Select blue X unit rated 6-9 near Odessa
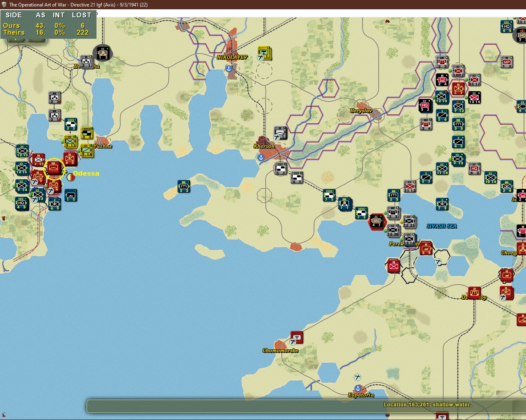The width and height of the screenshot is (526, 420). pos(54,204)
